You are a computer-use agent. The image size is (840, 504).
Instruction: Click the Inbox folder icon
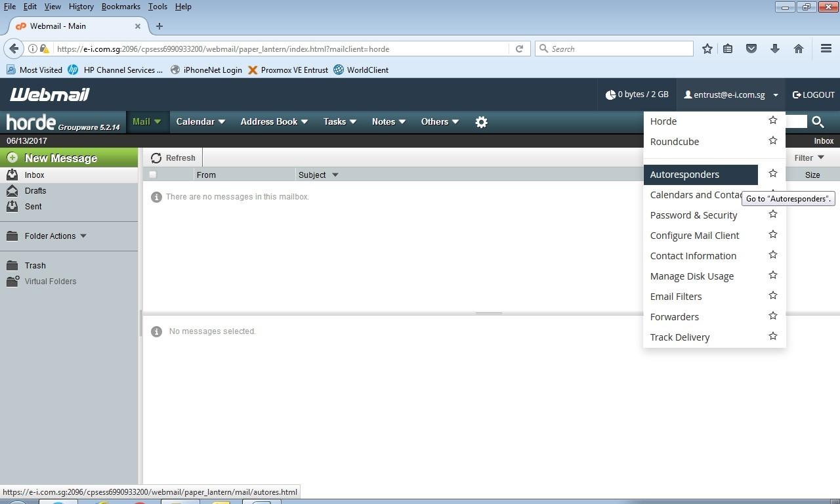click(12, 175)
